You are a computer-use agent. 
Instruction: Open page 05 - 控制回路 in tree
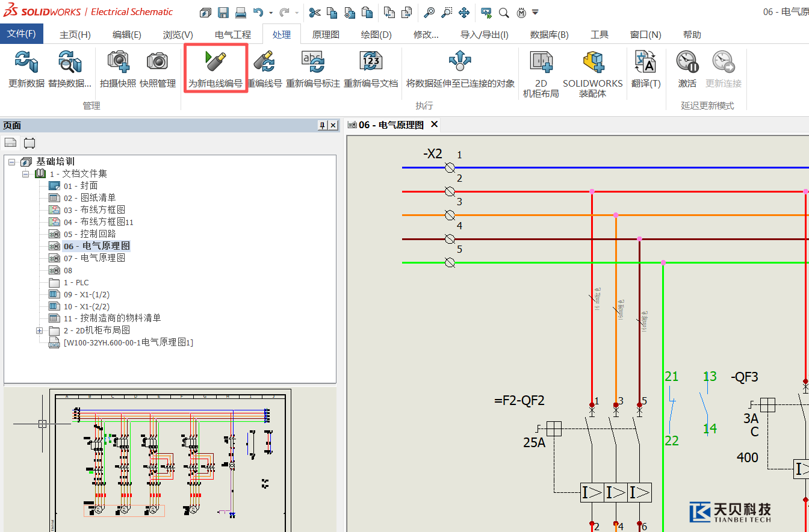click(x=89, y=234)
